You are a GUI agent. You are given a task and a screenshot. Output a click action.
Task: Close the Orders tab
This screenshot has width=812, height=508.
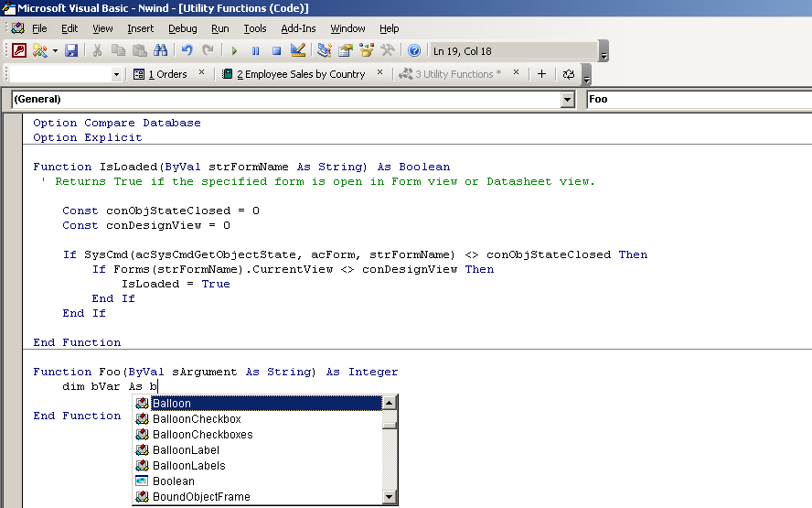(201, 72)
